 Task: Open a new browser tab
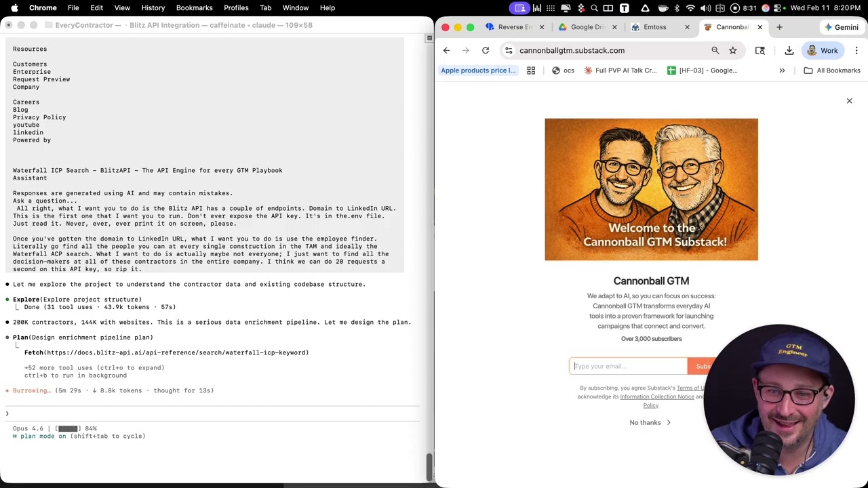(x=779, y=27)
